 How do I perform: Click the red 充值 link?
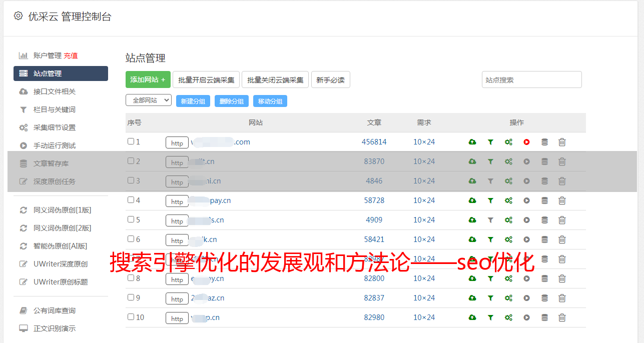pos(71,55)
